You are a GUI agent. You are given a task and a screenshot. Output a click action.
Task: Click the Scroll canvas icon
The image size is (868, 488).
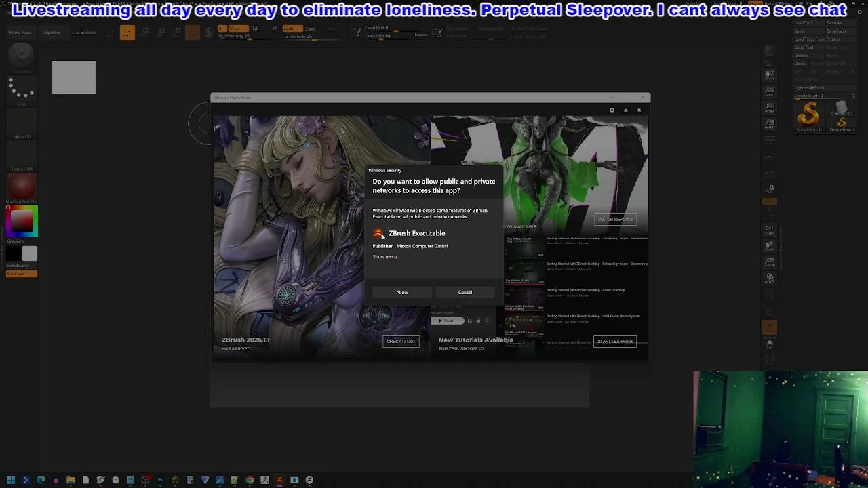770,75
